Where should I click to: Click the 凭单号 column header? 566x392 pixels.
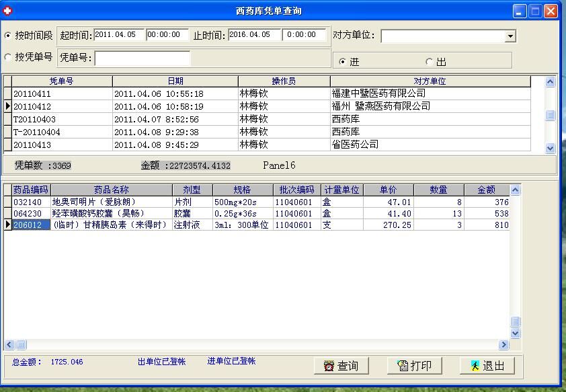point(62,81)
